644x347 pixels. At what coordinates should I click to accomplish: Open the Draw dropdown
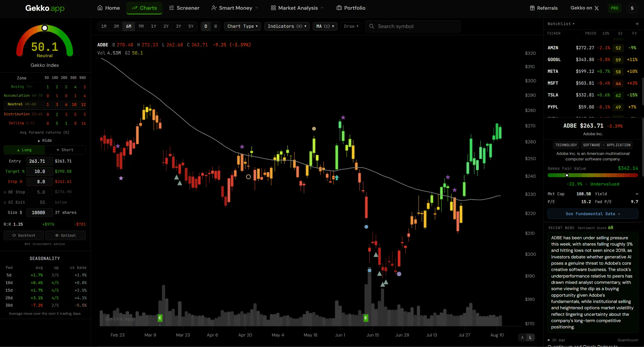click(x=351, y=26)
